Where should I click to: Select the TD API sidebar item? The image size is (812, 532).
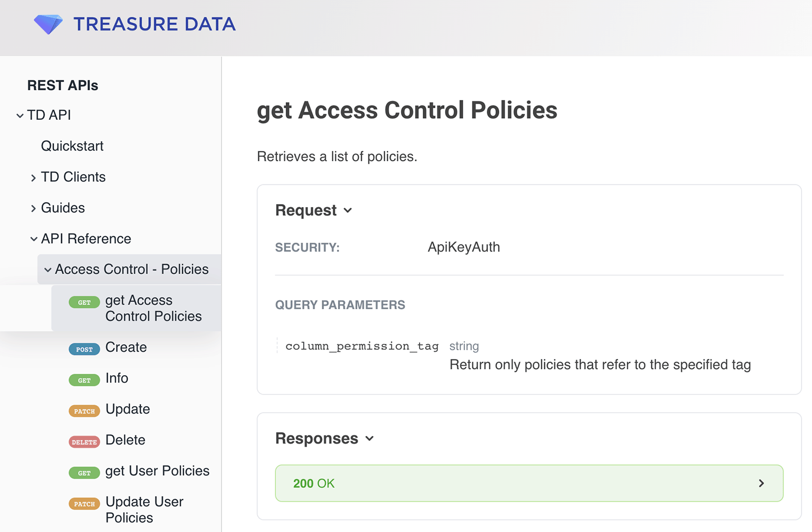49,115
